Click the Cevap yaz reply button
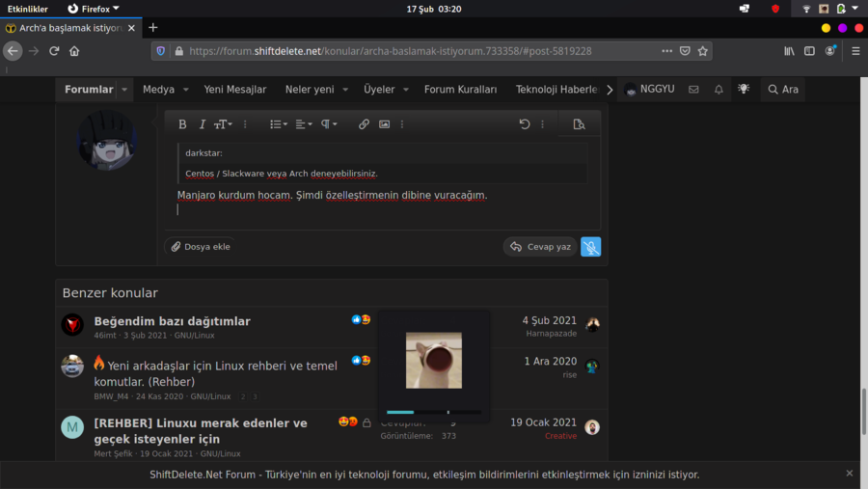The height and width of the screenshot is (489, 868). click(540, 247)
